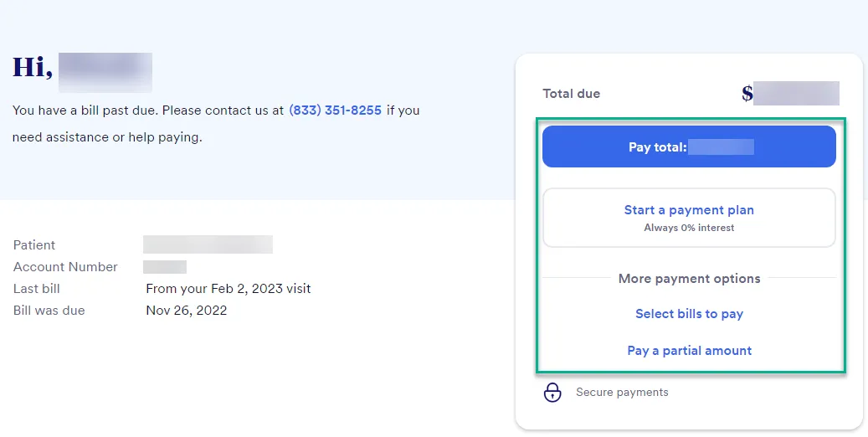Click the Patient label

pos(34,244)
